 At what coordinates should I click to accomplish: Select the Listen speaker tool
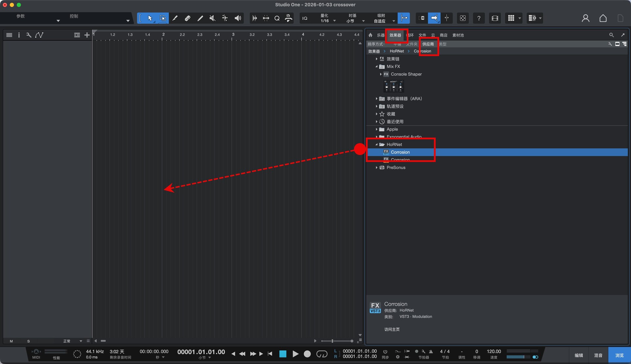click(x=238, y=18)
